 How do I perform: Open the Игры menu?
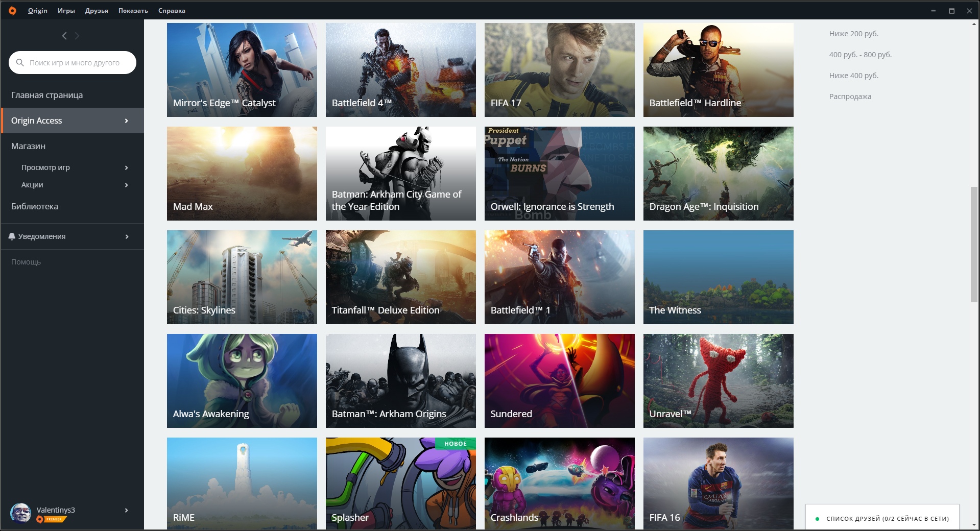click(66, 11)
